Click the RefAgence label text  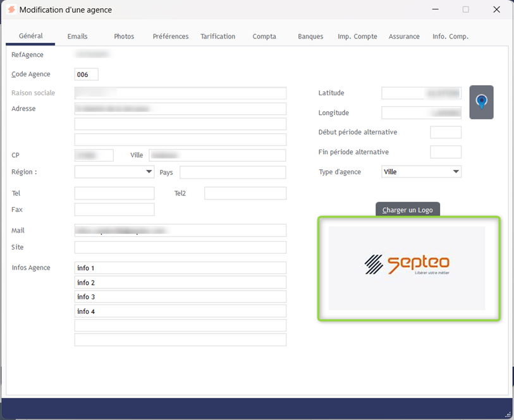[27, 55]
